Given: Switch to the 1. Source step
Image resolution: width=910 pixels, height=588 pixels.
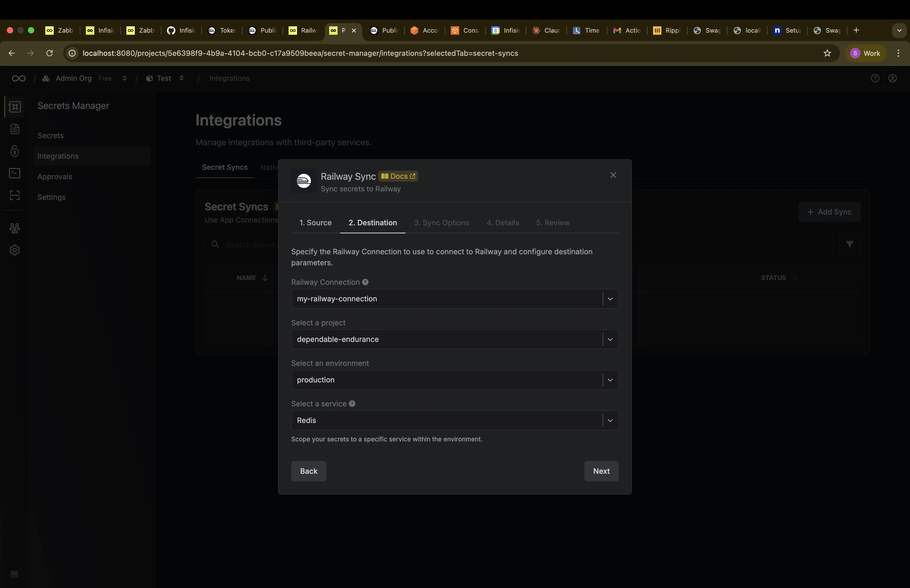Looking at the screenshot, I should pyautogui.click(x=315, y=223).
